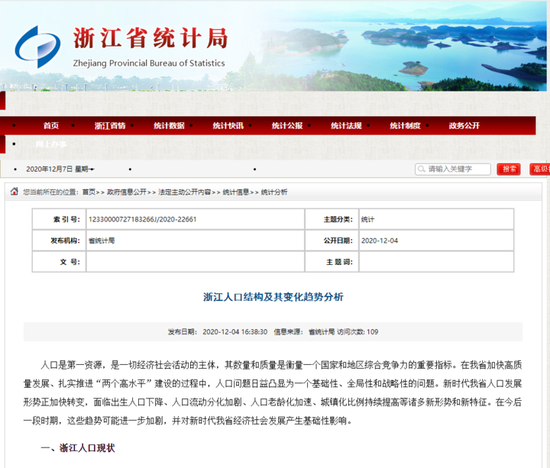Click the 浙江省统计局 banner title

point(151,38)
